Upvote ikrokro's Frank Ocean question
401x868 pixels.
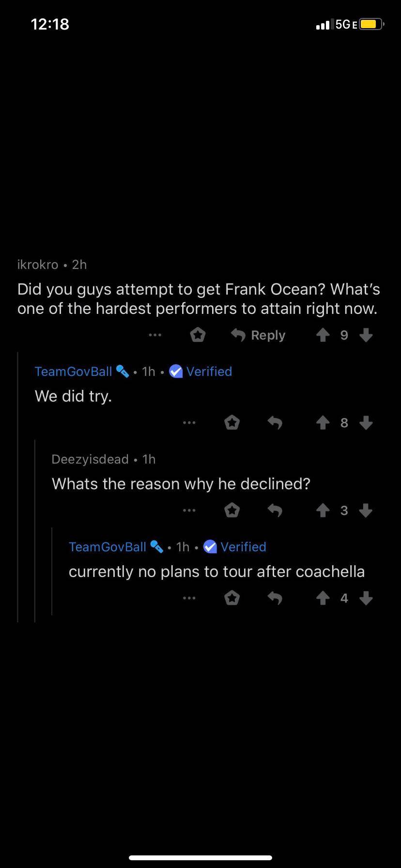click(x=323, y=335)
